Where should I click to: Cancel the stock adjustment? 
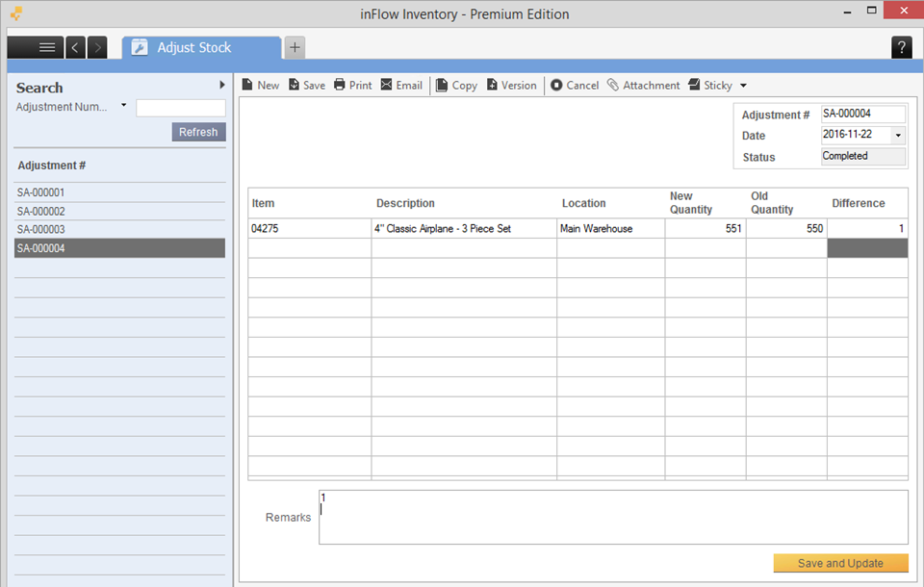[575, 86]
